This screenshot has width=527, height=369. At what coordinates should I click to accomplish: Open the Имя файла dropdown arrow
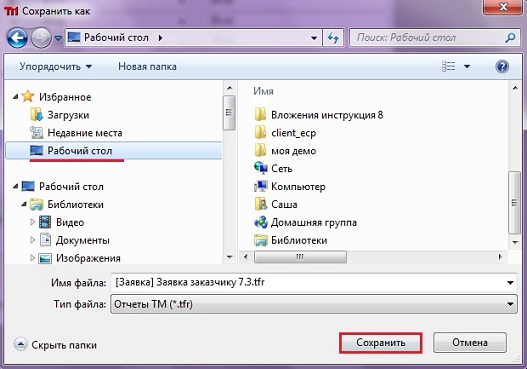click(510, 282)
